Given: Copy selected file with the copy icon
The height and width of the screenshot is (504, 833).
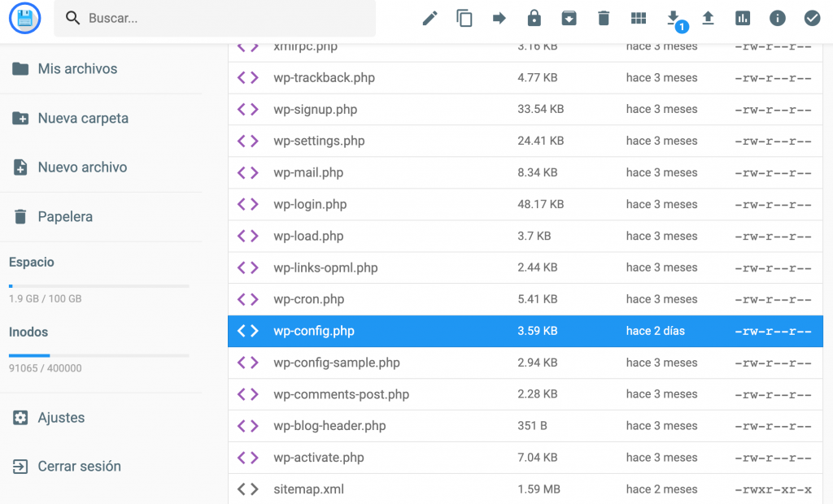Looking at the screenshot, I should pos(464,17).
